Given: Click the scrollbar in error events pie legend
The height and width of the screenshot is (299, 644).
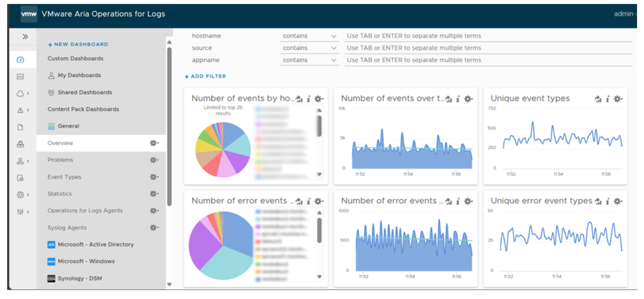Looking at the screenshot, I should [x=319, y=230].
